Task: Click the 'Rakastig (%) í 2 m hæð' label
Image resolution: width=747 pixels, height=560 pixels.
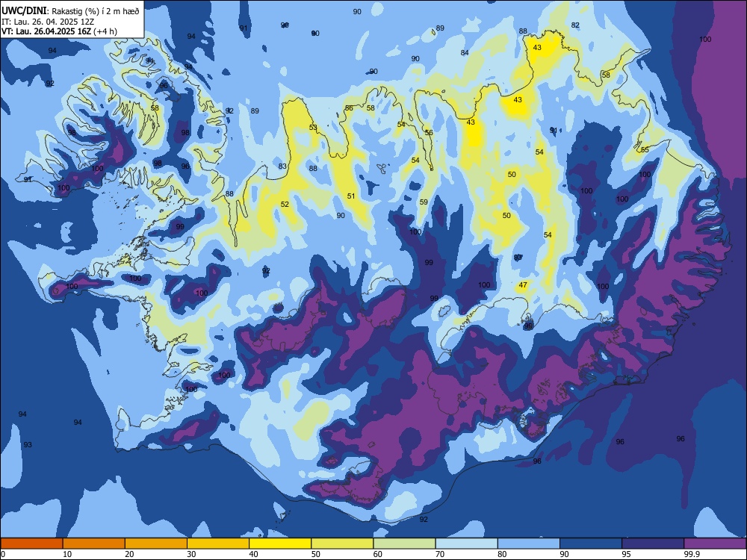Action: 96,11
